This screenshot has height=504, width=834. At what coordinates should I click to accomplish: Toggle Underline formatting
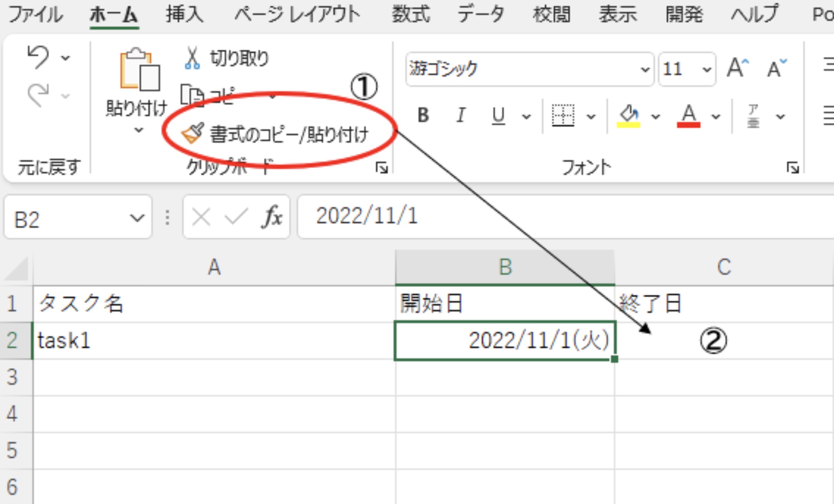[x=498, y=116]
